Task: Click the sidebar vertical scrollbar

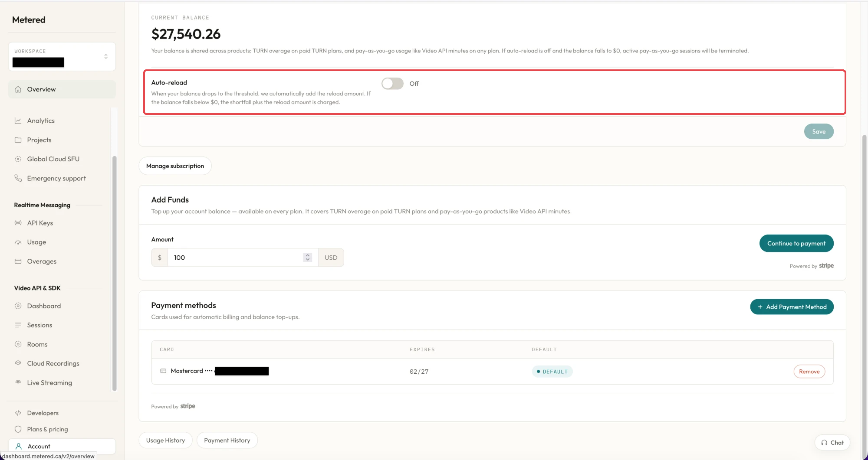Action: click(115, 273)
